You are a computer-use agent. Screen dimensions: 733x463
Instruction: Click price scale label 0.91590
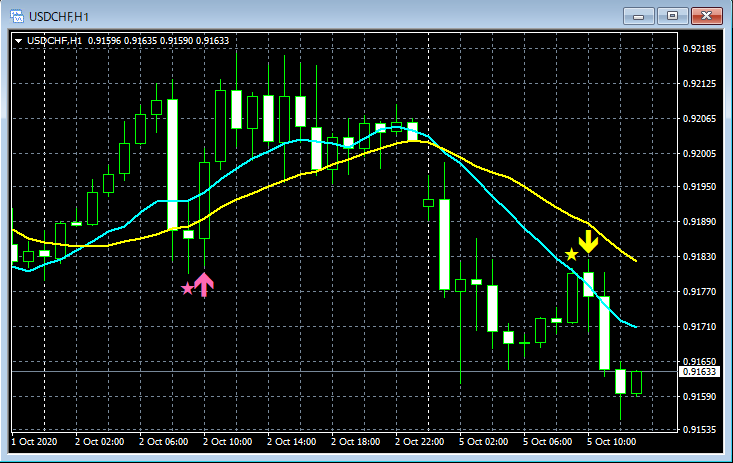(x=699, y=397)
